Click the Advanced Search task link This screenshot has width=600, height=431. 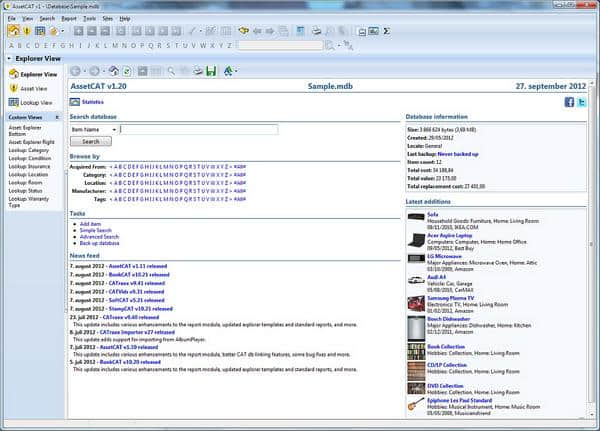99,236
